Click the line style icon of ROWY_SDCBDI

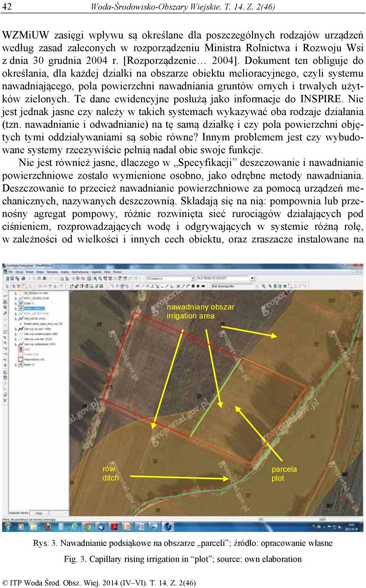pos(21,298)
